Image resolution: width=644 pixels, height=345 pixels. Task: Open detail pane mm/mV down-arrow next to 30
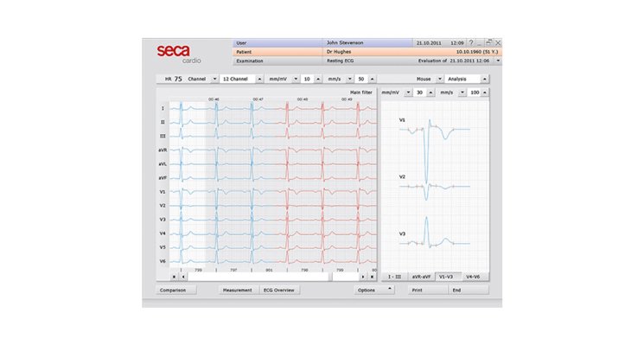pos(408,93)
